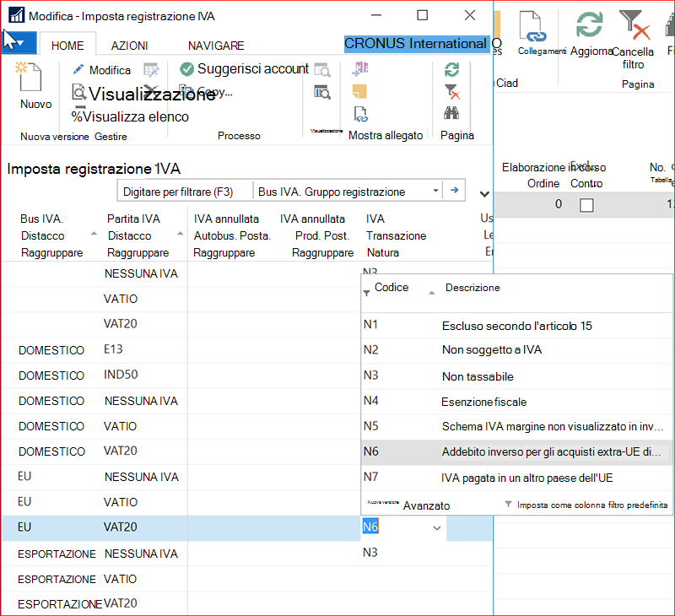Screen dimensions: 675x616
Task: Click the filter go arrow button
Action: 454,190
